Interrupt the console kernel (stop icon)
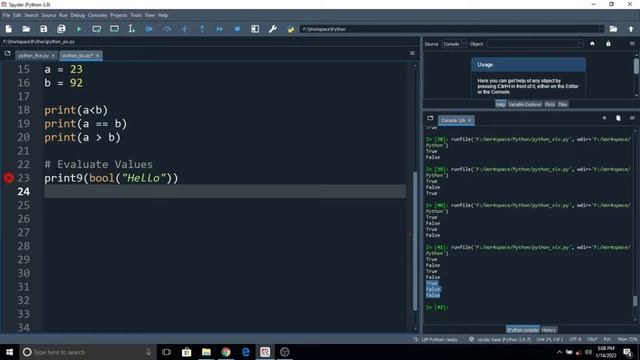The height and width of the screenshot is (360, 640). pos(604,118)
